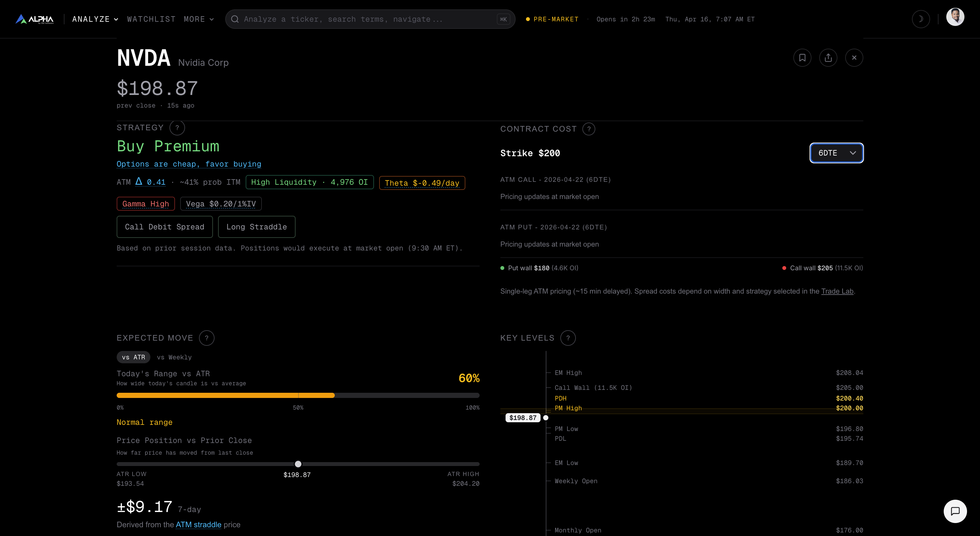Select the Long Straddle strategy

click(x=256, y=227)
